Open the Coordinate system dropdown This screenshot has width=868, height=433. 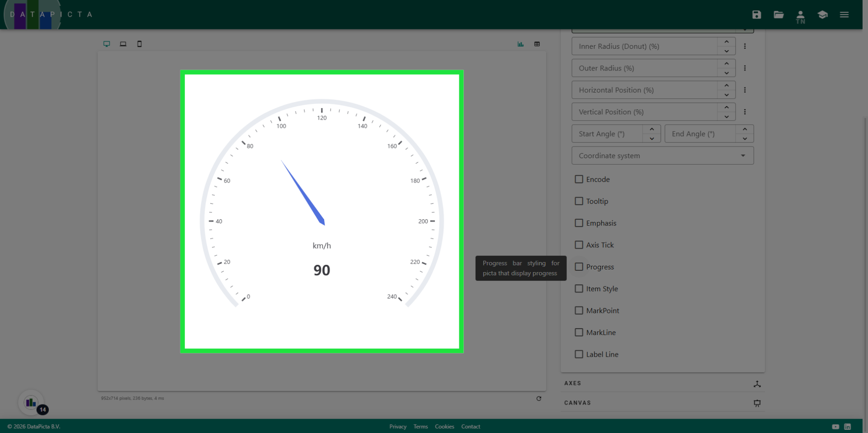click(662, 155)
